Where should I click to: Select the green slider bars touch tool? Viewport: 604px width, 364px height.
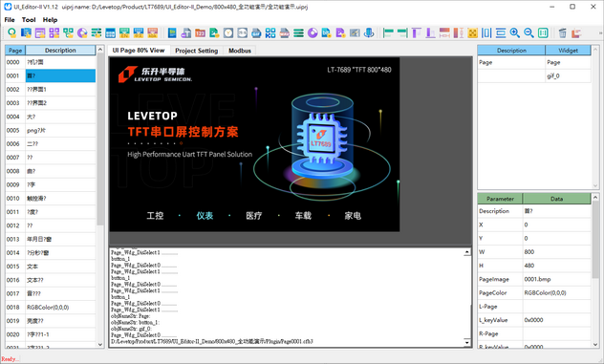click(97, 33)
